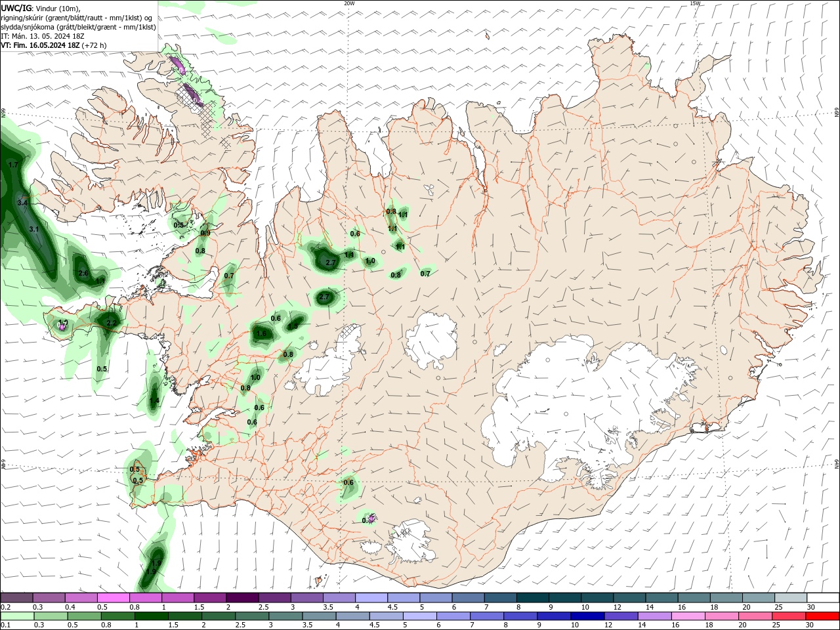Click the 'VT: Fim. 16.05.2024 18Z (+72 h)' line
This screenshot has height=630, width=840.
53,45
